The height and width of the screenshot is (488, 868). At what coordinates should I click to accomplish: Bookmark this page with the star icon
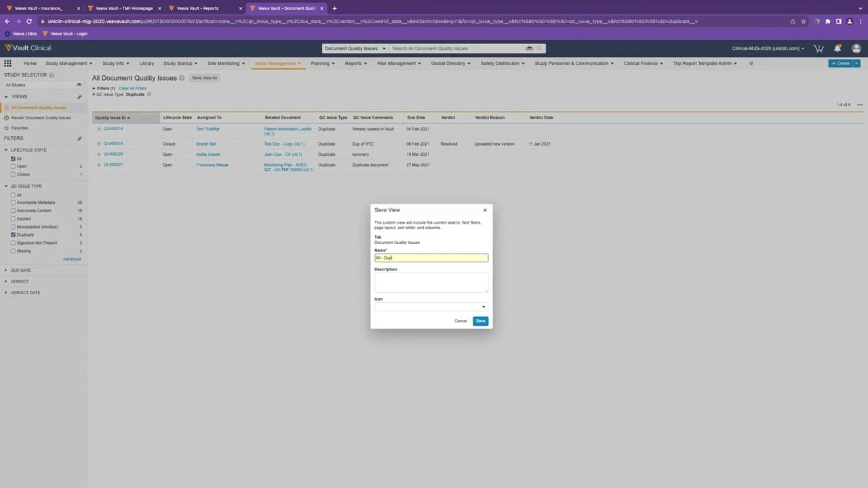pyautogui.click(x=804, y=21)
